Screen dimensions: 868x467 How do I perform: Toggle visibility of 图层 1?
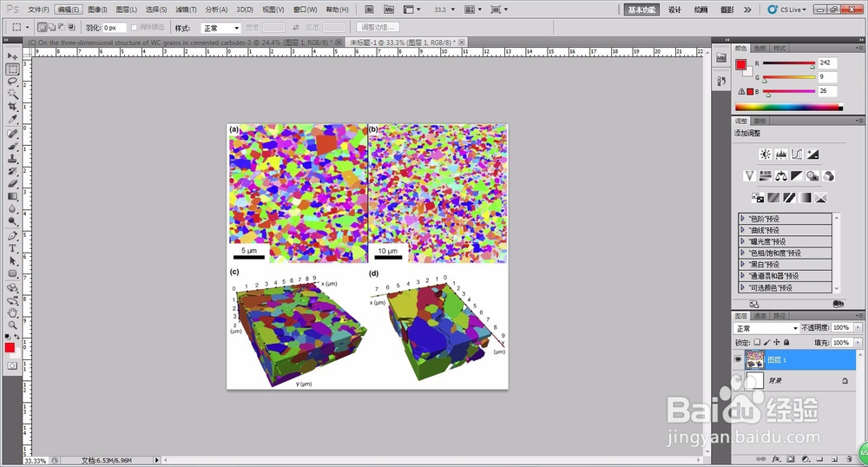(738, 359)
